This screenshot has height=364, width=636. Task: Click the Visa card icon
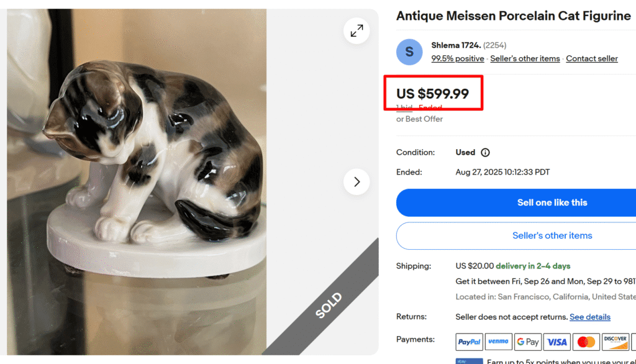pyautogui.click(x=557, y=342)
